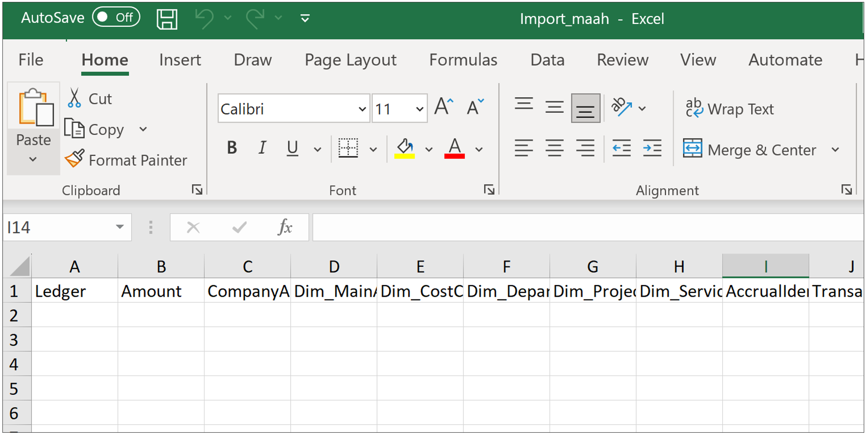Click the Save floppy disk icon
The image size is (868, 437).
(166, 19)
